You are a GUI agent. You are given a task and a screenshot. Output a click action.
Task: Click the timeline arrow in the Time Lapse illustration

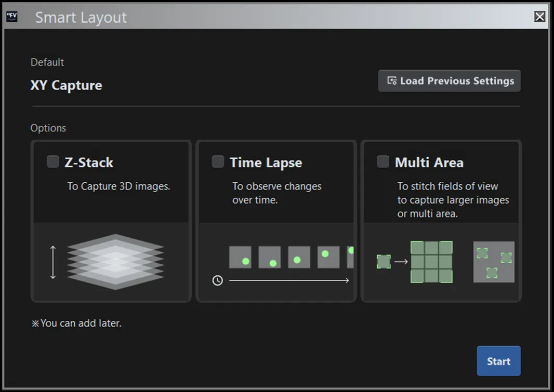288,280
